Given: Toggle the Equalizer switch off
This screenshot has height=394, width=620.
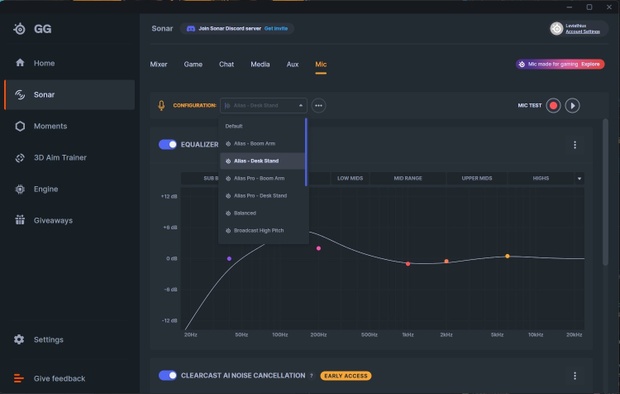Looking at the screenshot, I should [x=168, y=144].
